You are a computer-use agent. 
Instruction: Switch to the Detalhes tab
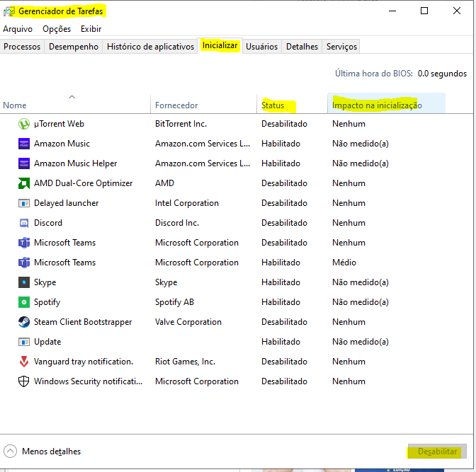302,47
